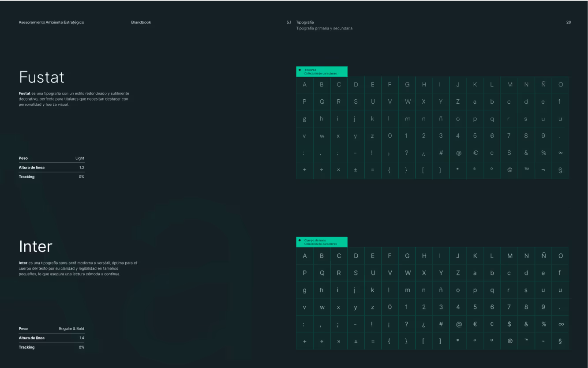Click the 'Regular & Bold' weight value

point(71,329)
